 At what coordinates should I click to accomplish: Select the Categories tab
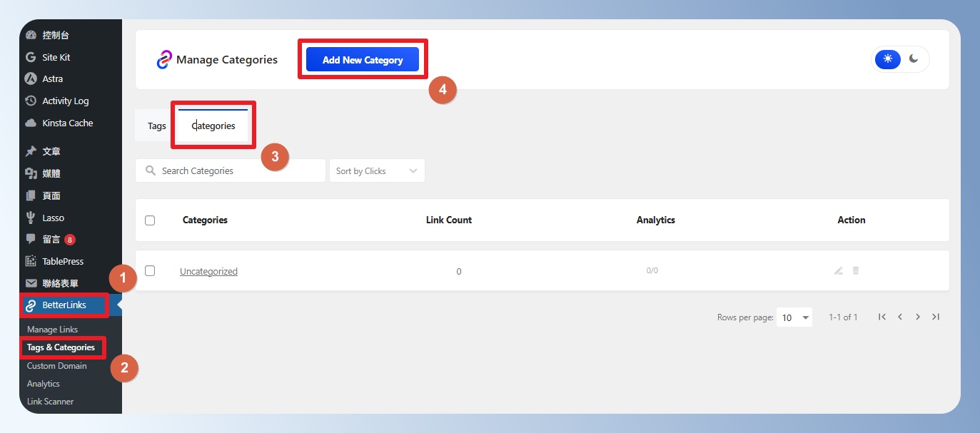point(213,126)
